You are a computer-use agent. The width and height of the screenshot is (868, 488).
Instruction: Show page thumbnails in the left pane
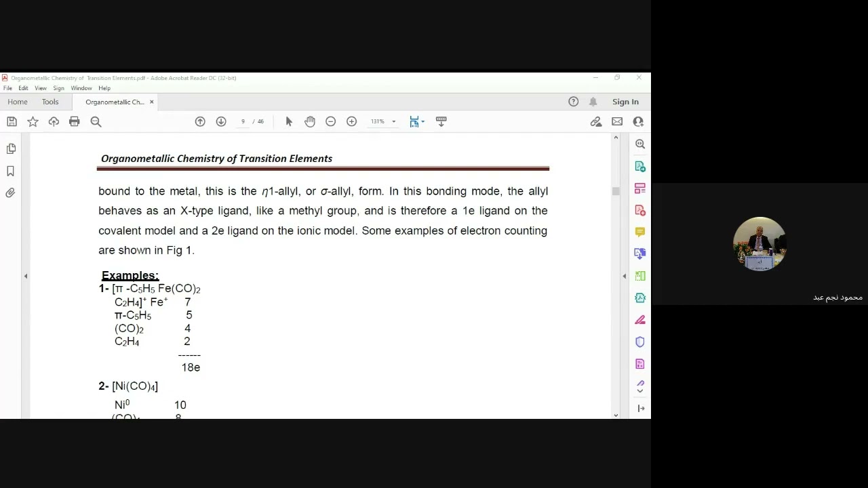[x=11, y=148]
